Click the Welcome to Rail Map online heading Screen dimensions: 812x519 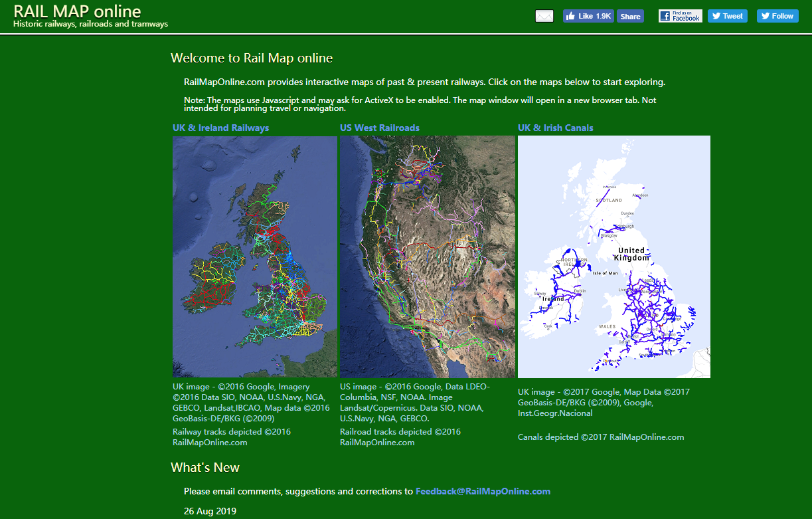point(252,58)
